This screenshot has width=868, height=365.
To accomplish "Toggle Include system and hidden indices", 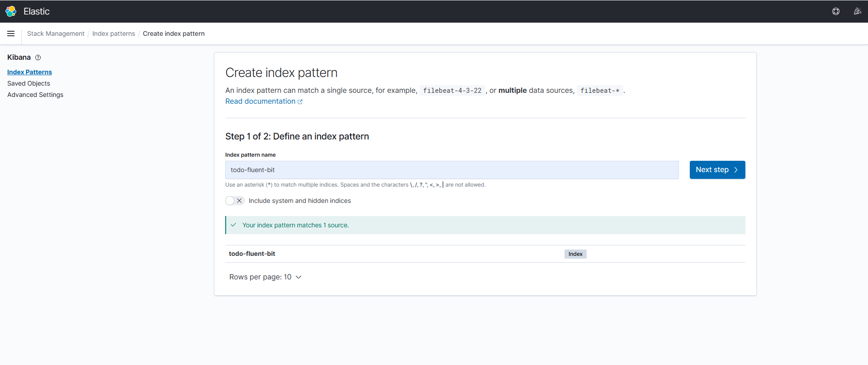I will point(235,201).
